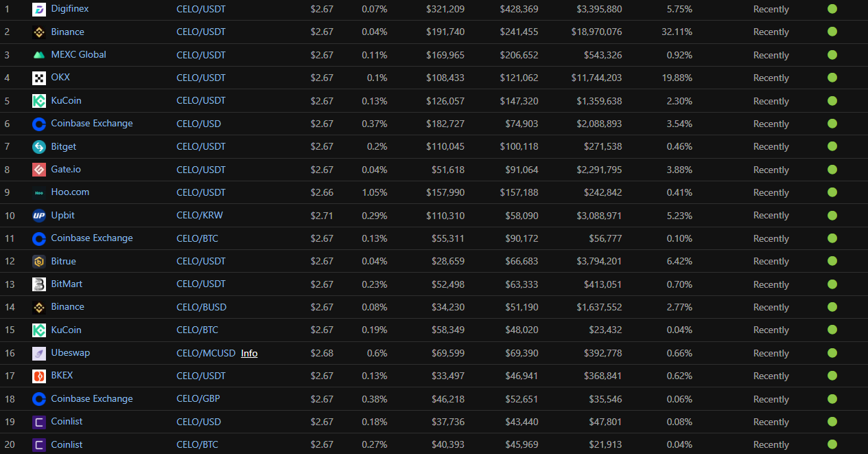Click the Info link next to CELO/MCUSD
The height and width of the screenshot is (454, 868).
(x=249, y=353)
